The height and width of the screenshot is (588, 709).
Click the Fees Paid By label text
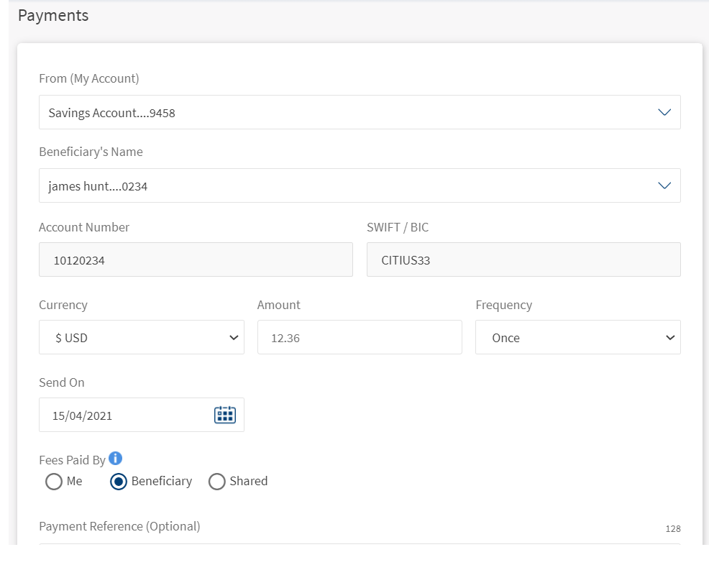72,460
